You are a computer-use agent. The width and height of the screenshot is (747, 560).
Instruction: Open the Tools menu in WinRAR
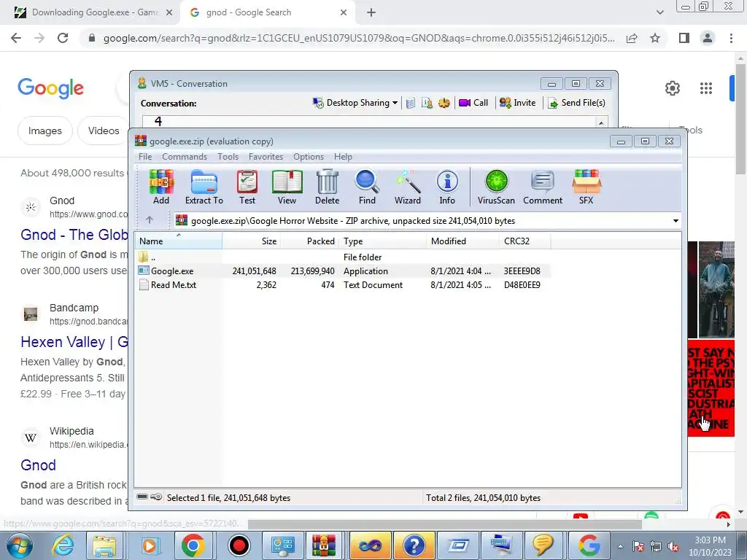click(x=228, y=157)
